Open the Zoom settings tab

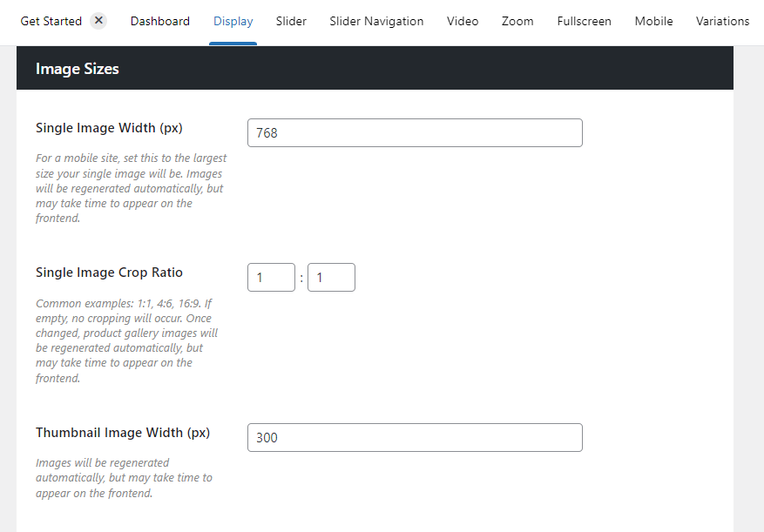pos(517,21)
